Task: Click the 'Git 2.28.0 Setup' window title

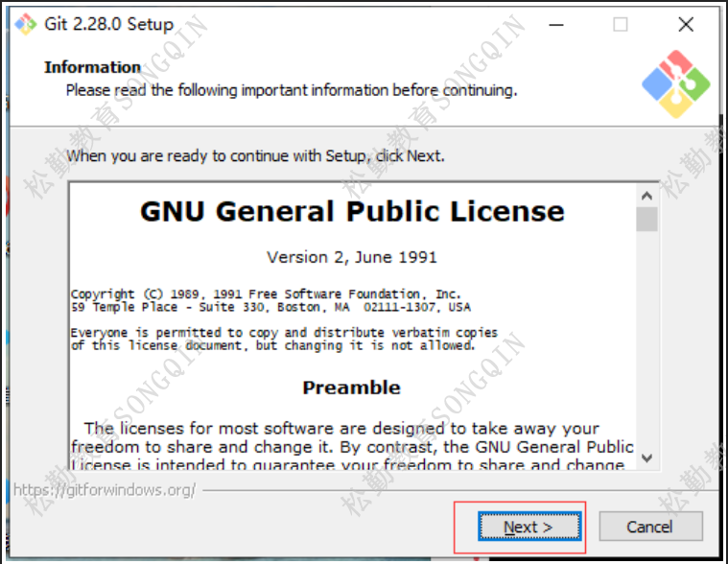Action: point(108,24)
